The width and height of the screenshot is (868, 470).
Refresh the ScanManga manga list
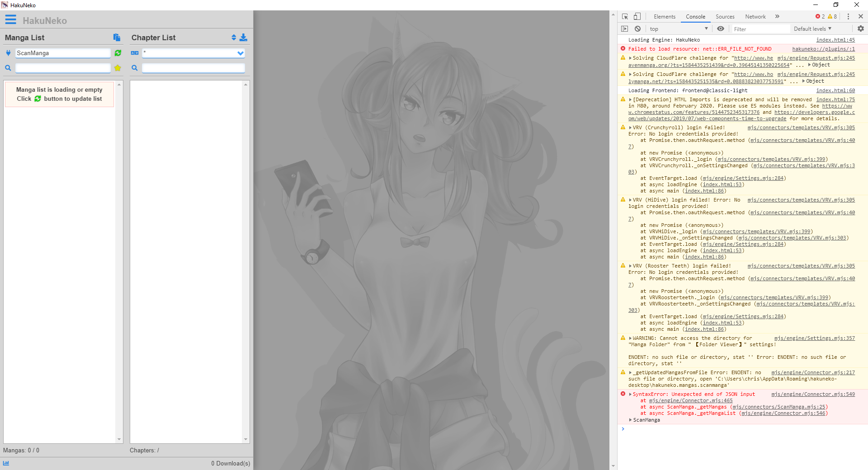(x=118, y=53)
